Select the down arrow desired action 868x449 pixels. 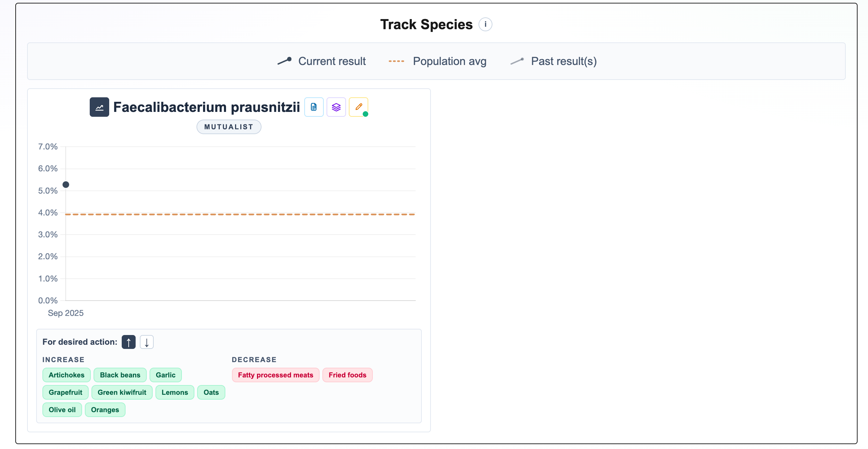(147, 342)
